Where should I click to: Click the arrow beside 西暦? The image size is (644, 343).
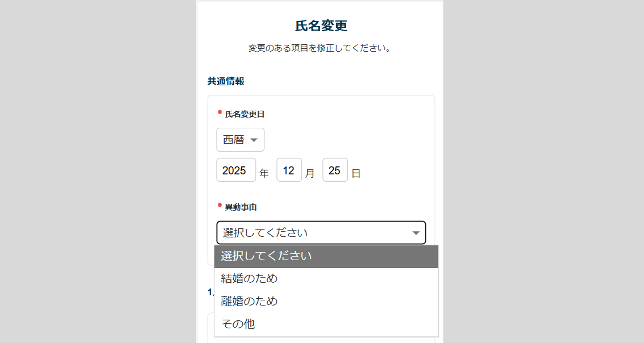[254, 140]
